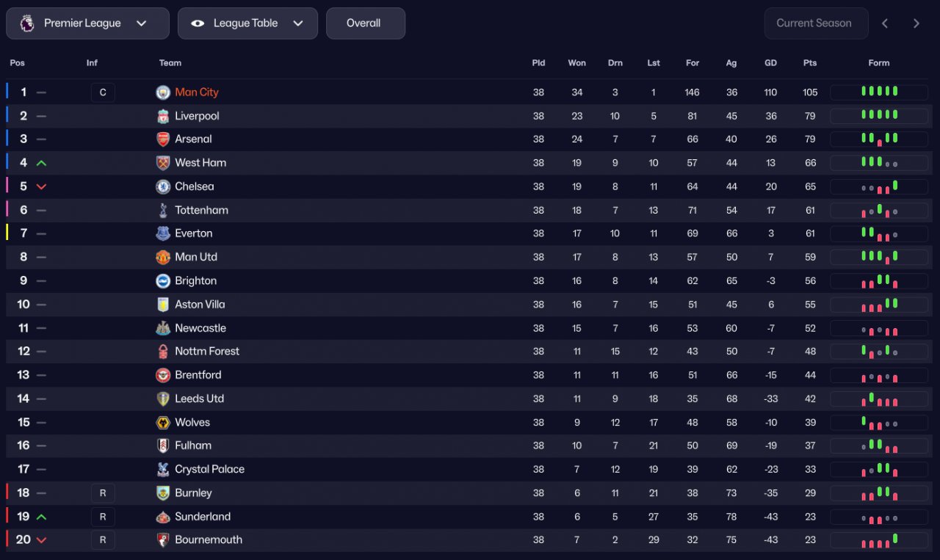This screenshot has height=560, width=940.
Task: Click the Tottenham crest icon
Action: point(163,210)
